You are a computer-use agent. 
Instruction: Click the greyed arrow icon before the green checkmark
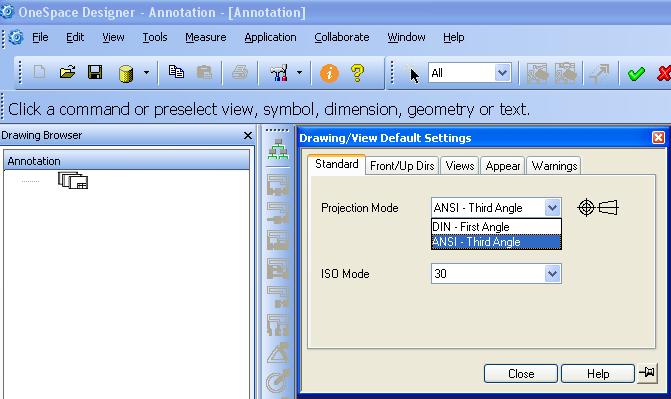[x=599, y=73]
